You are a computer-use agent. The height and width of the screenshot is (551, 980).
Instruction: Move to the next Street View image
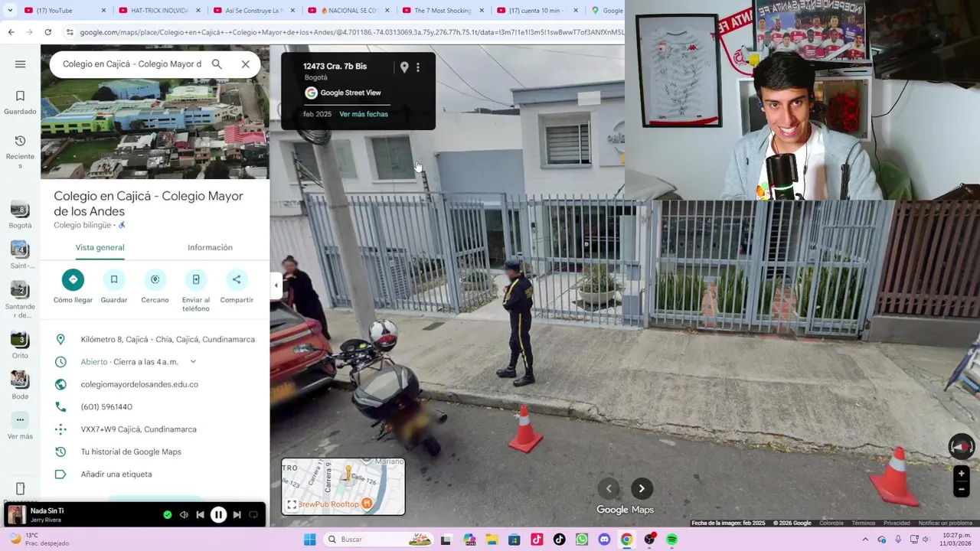click(642, 489)
